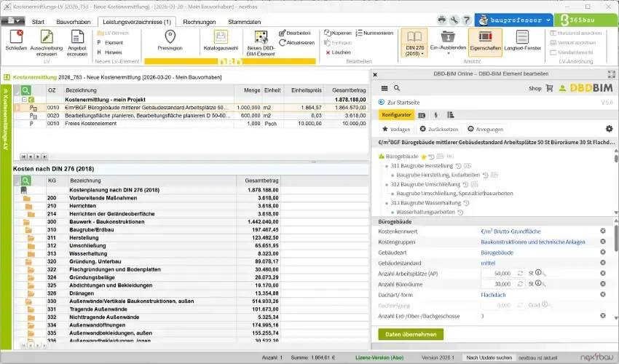Maximize the DBD-BIM panel via its corner icon

tap(611, 74)
